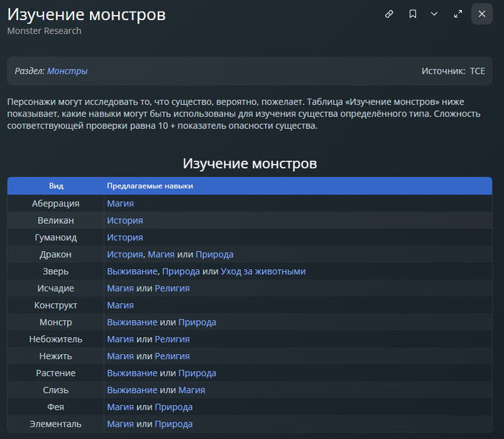Click the Вид column header
This screenshot has height=439, width=504.
coord(56,186)
